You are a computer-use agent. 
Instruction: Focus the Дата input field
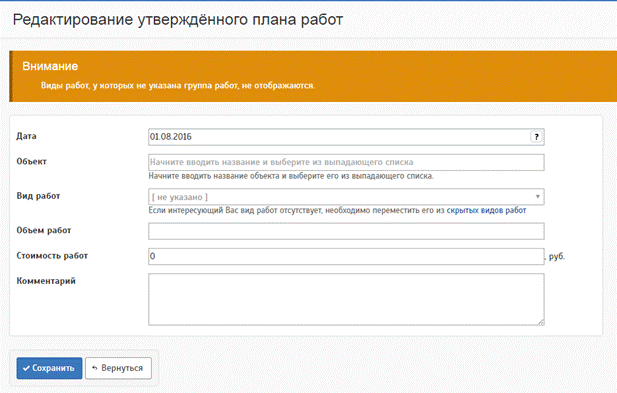coord(346,137)
